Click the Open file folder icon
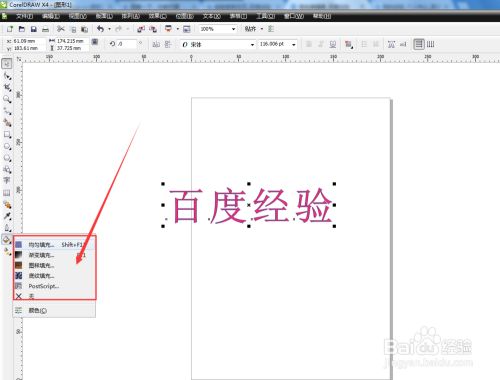500x380 pixels. point(22,29)
